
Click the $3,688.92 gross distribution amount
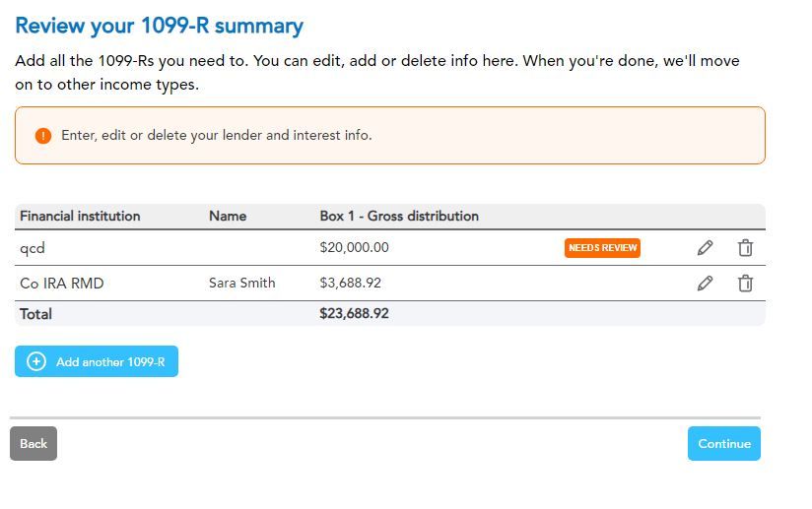(x=350, y=284)
